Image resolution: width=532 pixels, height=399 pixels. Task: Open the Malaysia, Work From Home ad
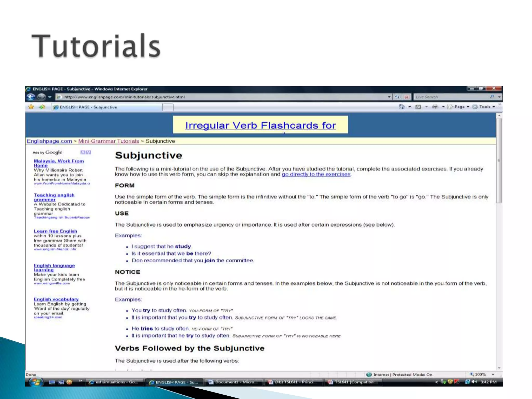click(x=59, y=163)
